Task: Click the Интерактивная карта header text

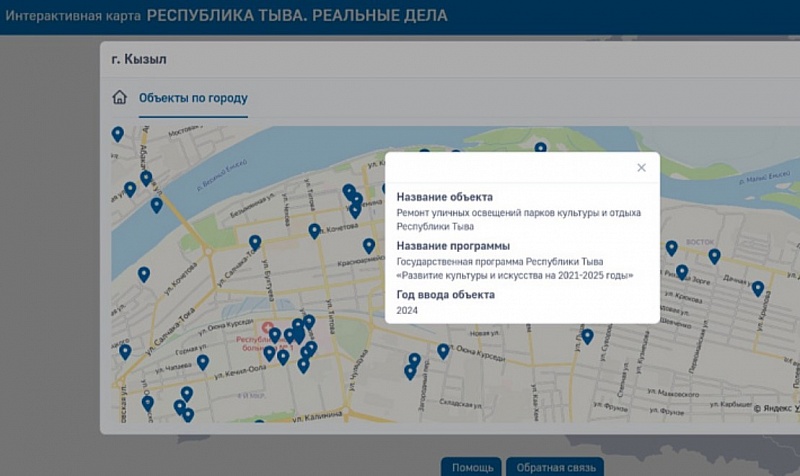Action: [73, 16]
